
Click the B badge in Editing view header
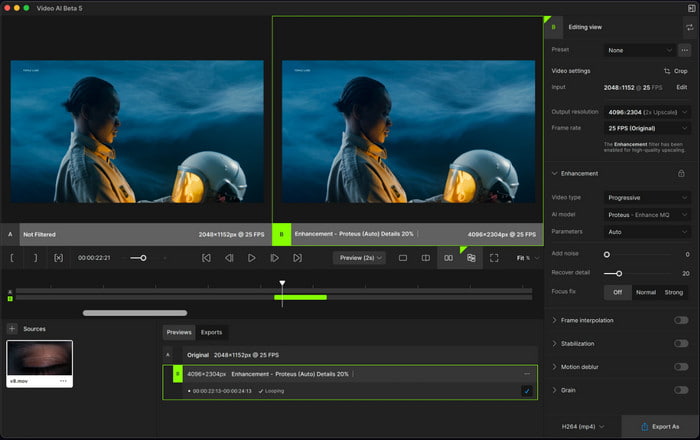coord(554,27)
